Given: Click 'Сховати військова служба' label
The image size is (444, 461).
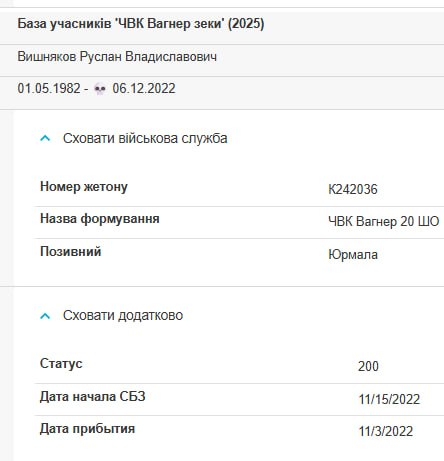Looking at the screenshot, I should [145, 138].
